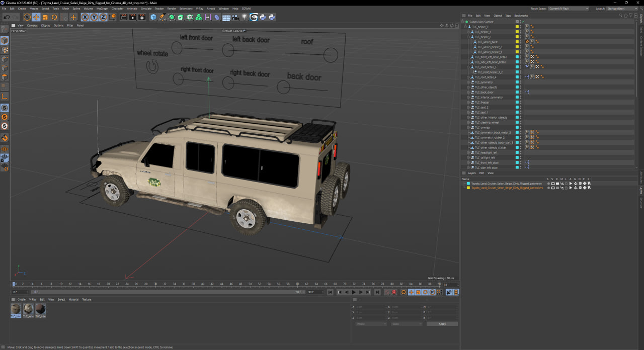The image size is (644, 350).
Task: Toggle Parameter keyframe recording
Action: [x=432, y=292]
